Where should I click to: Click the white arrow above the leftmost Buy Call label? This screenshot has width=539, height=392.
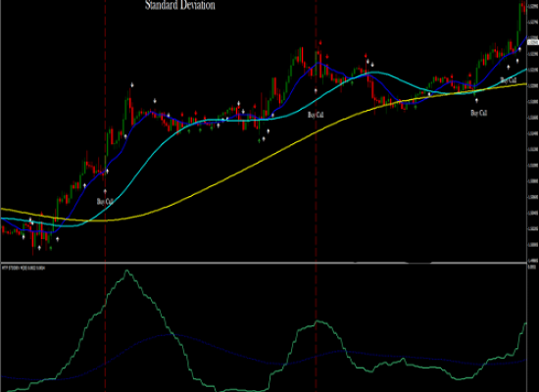tap(105, 191)
